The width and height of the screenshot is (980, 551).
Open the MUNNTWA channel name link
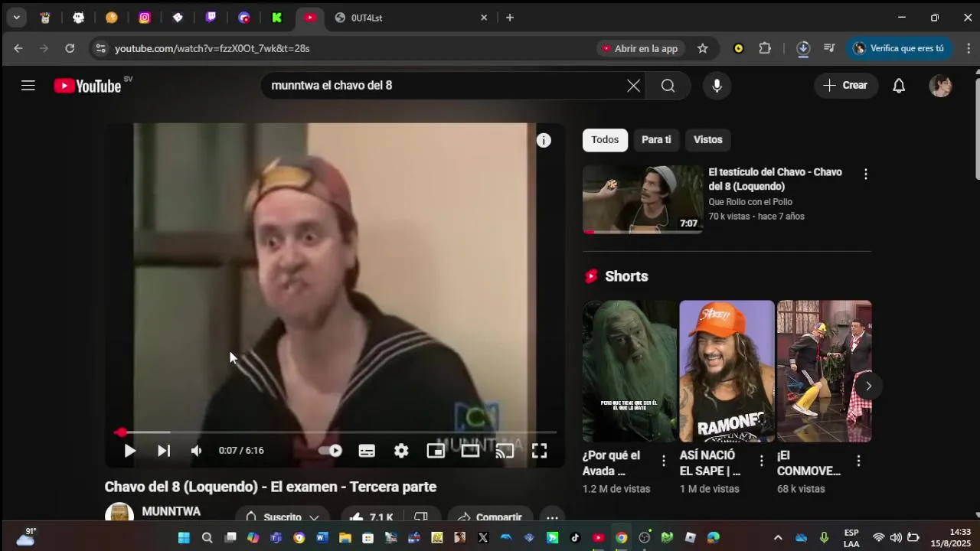(171, 511)
